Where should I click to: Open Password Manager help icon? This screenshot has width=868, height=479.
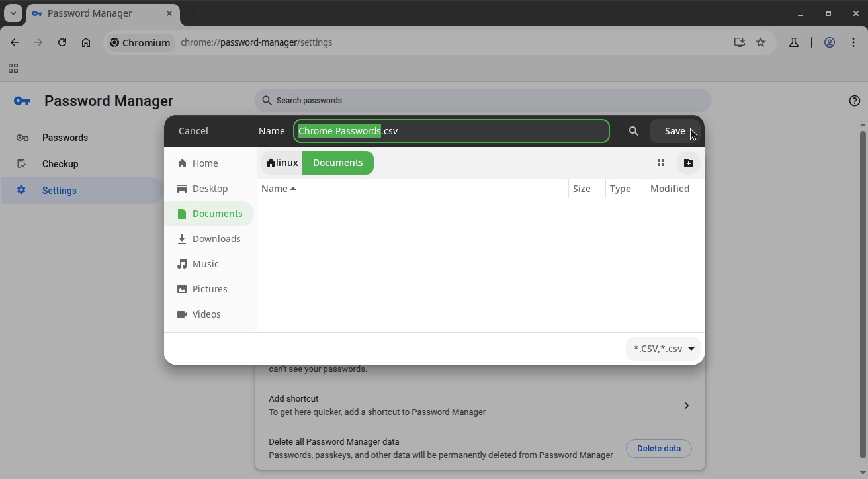(855, 101)
